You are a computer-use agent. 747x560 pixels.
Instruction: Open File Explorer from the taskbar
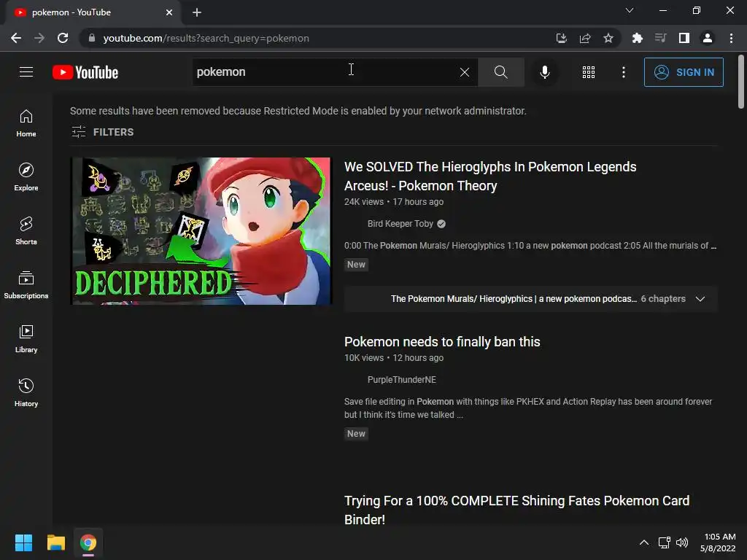click(55, 542)
